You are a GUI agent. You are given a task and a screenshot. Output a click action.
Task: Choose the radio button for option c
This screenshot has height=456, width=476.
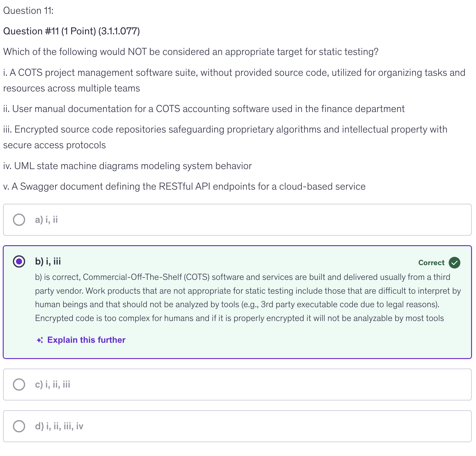(x=19, y=385)
